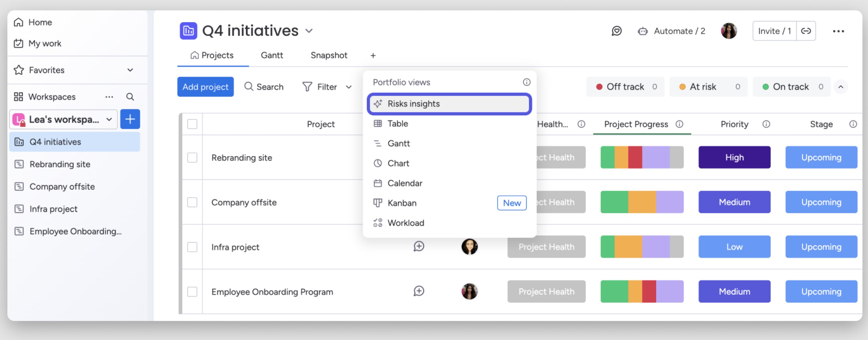This screenshot has height=340, width=868.
Task: Click the Q4 initiatives portfolio icon in header
Action: pyautogui.click(x=188, y=31)
